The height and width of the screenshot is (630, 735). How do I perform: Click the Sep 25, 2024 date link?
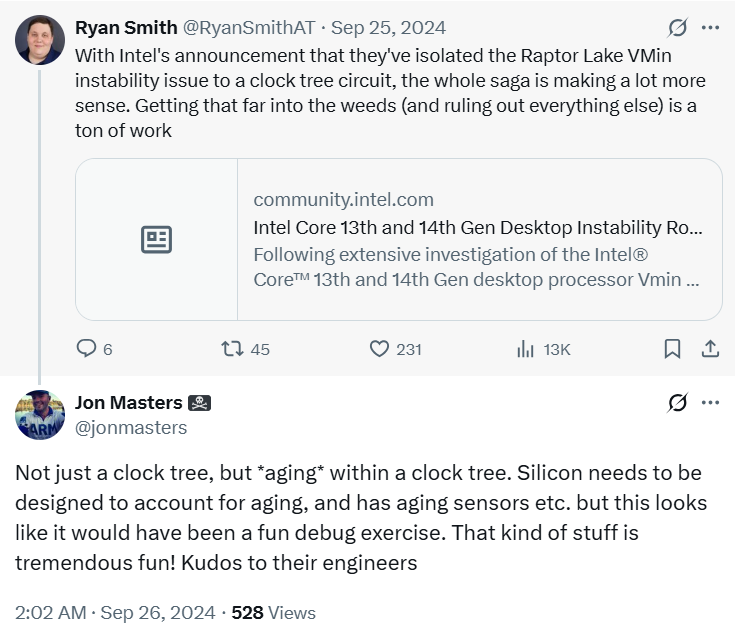[x=389, y=27]
